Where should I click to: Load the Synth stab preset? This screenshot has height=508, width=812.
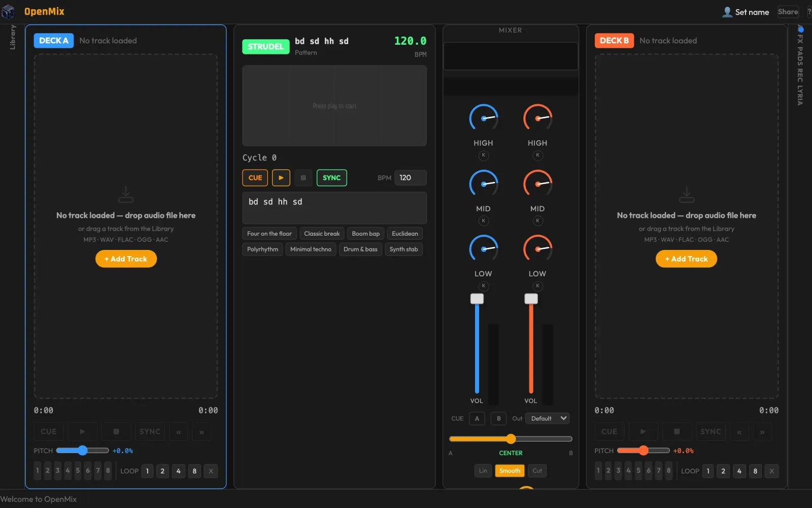click(x=404, y=249)
